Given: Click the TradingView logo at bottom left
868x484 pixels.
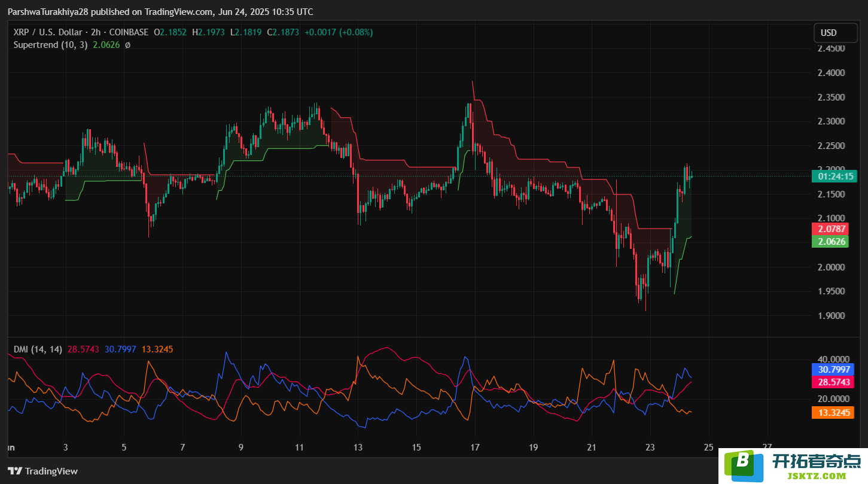Looking at the screenshot, I should click(x=42, y=471).
